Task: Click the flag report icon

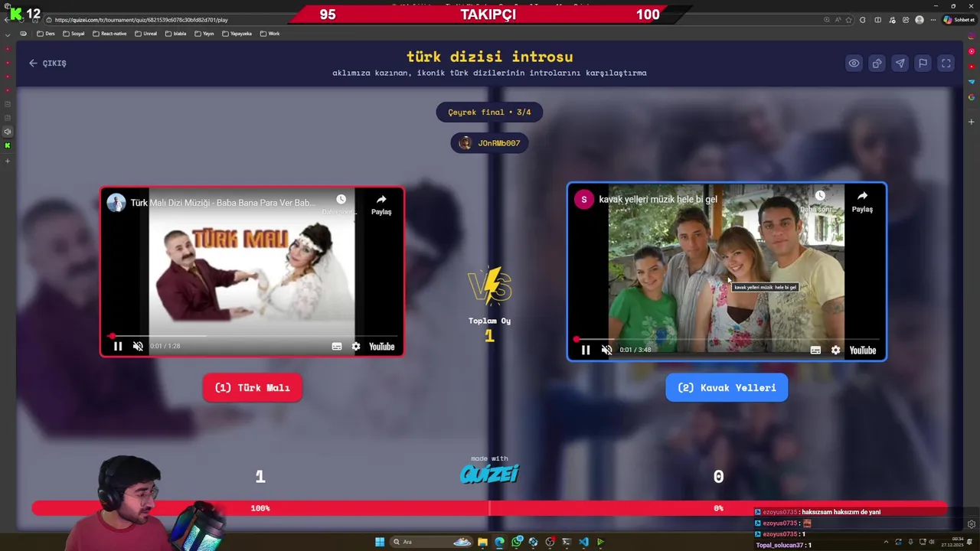Action: coord(923,64)
